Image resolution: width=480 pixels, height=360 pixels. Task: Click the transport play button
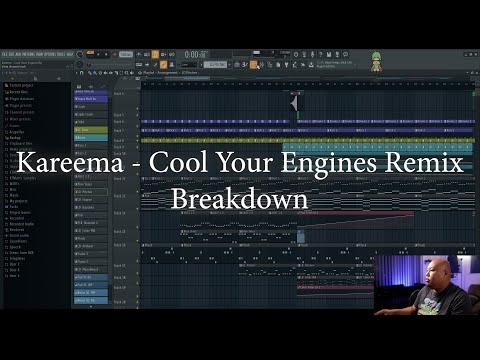click(x=99, y=54)
